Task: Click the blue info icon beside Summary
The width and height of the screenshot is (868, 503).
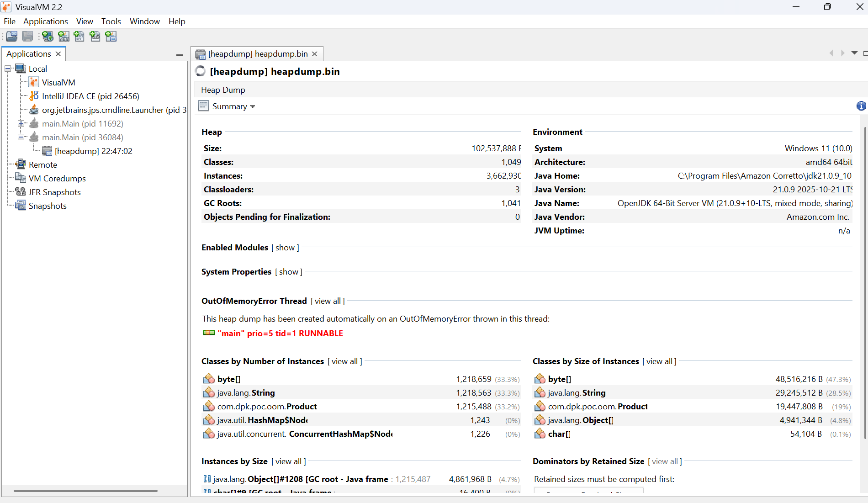Action: point(861,106)
